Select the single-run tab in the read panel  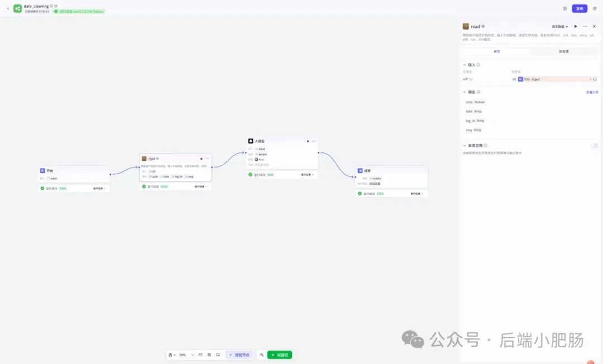(x=497, y=51)
